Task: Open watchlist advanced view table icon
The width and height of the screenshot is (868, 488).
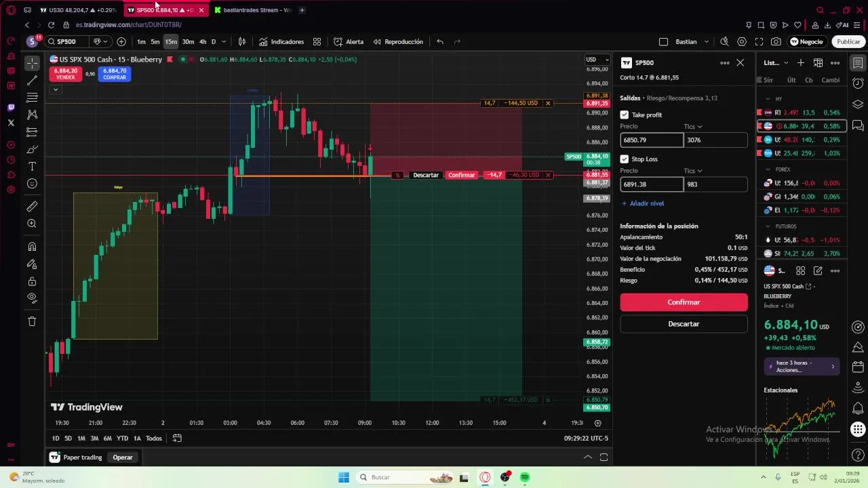Action: pyautogui.click(x=818, y=62)
